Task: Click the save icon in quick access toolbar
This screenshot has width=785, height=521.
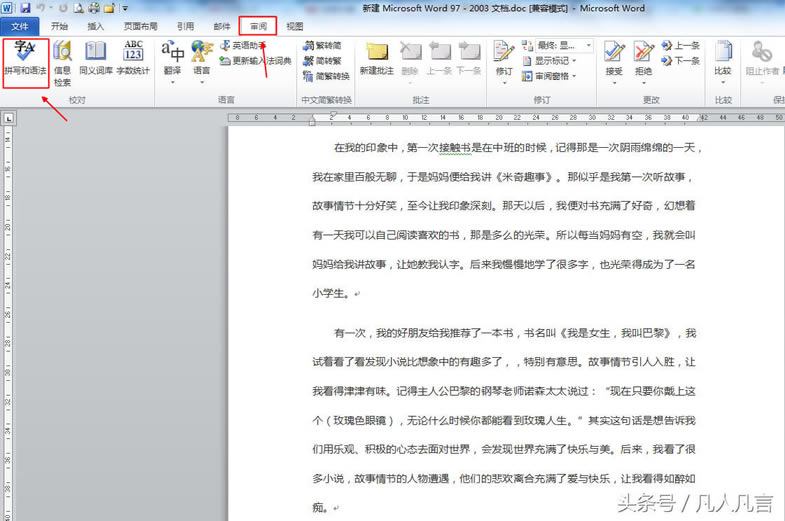Action: pos(25,8)
